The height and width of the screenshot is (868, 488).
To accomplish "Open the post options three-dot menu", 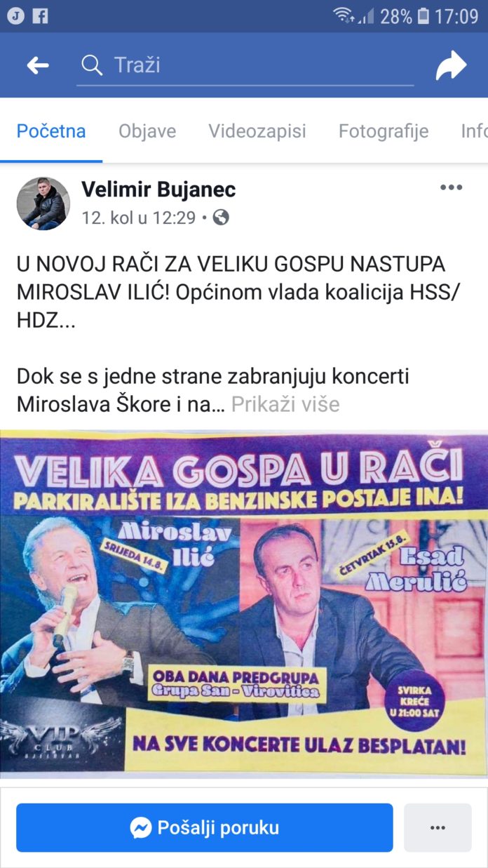I will [x=451, y=187].
